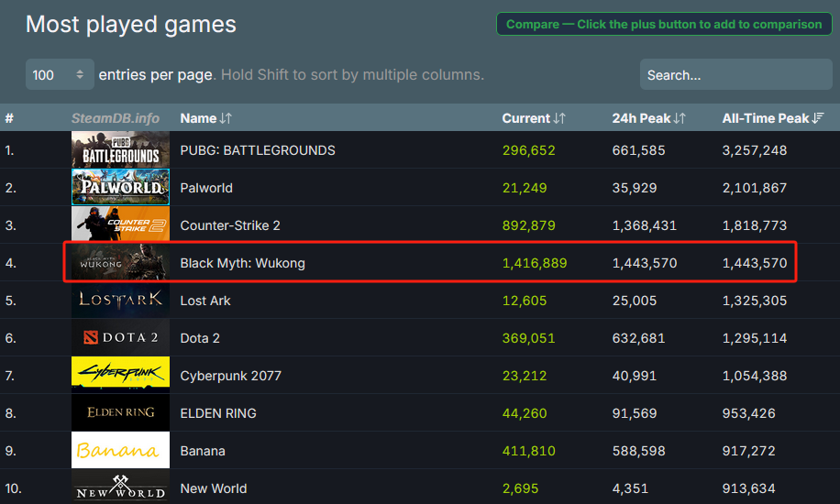
Task: Open Cyberpunk 2077 name link
Action: point(231,376)
